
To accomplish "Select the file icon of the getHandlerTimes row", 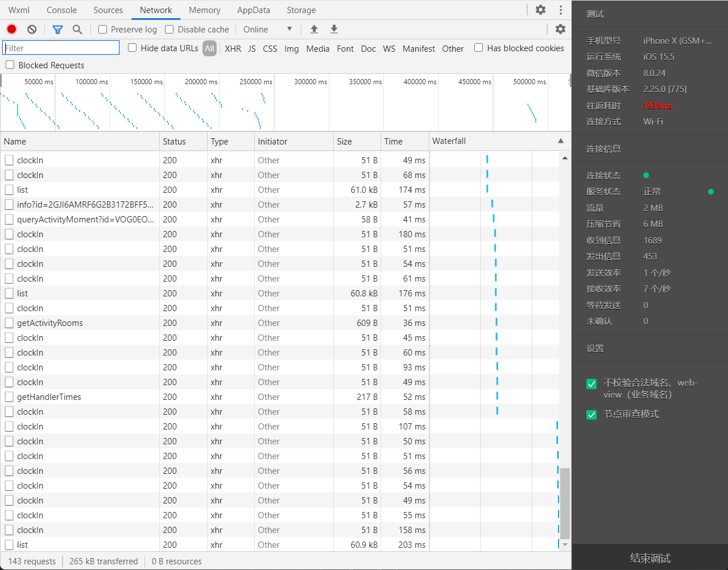I will (9, 397).
